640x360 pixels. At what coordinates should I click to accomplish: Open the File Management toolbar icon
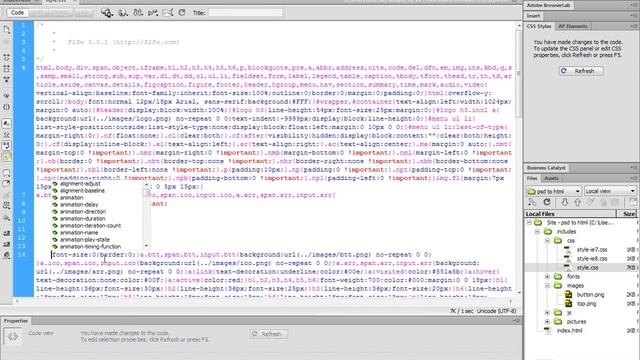click(138, 13)
